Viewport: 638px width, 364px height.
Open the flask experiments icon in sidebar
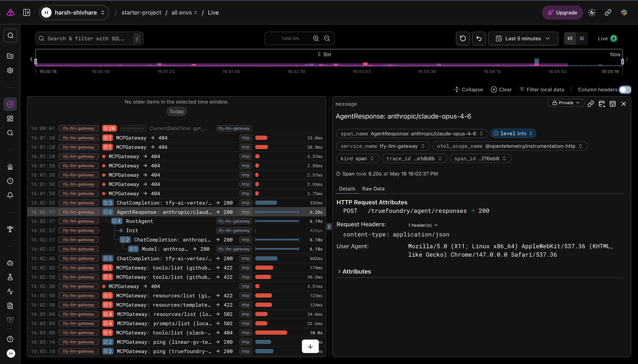10,277
